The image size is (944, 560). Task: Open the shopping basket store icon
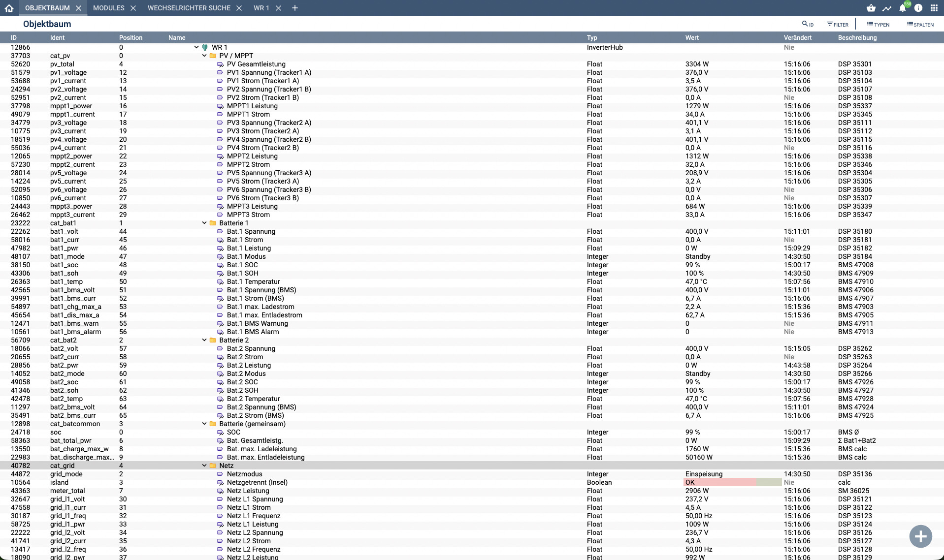871,8
